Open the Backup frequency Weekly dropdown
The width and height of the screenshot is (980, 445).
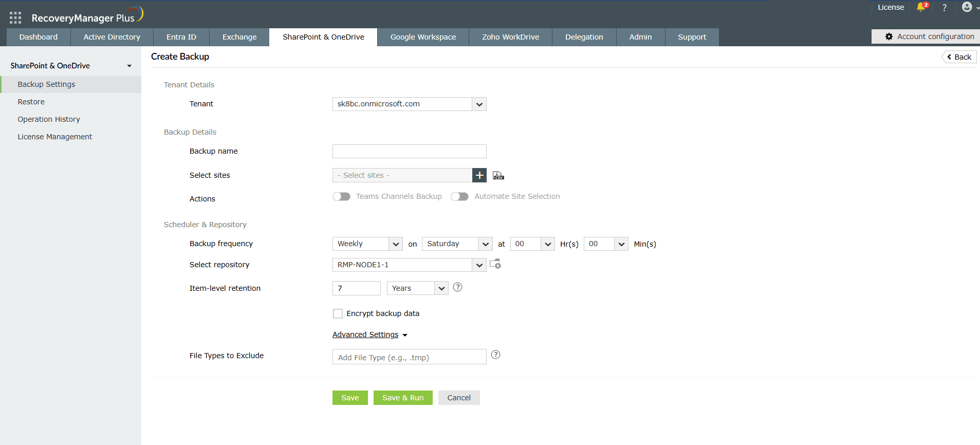367,244
